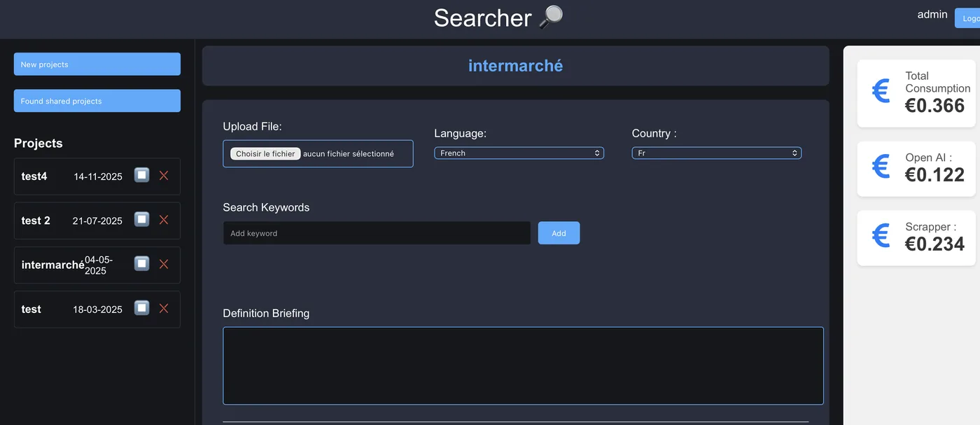Open the Country dropdown showing Fr
This screenshot has height=425, width=980.
pos(717,153)
